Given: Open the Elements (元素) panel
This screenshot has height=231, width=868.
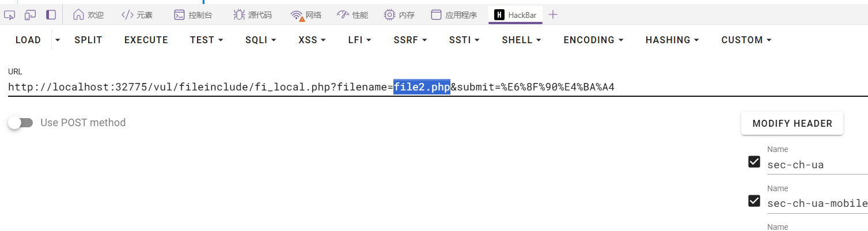Looking at the screenshot, I should point(137,15).
